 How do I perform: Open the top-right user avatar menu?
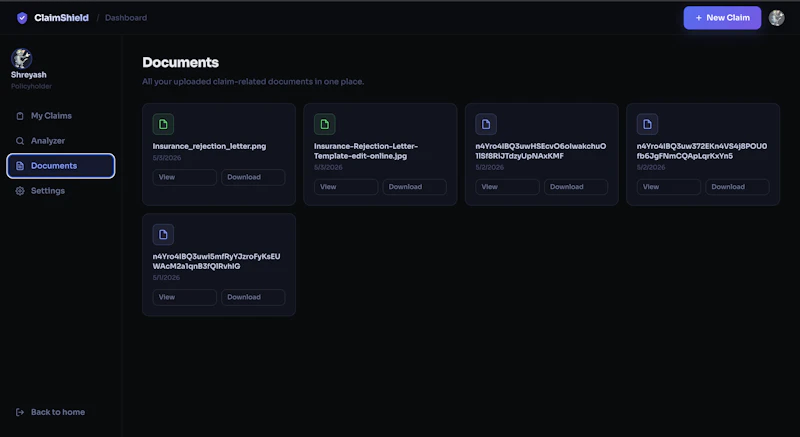[777, 18]
